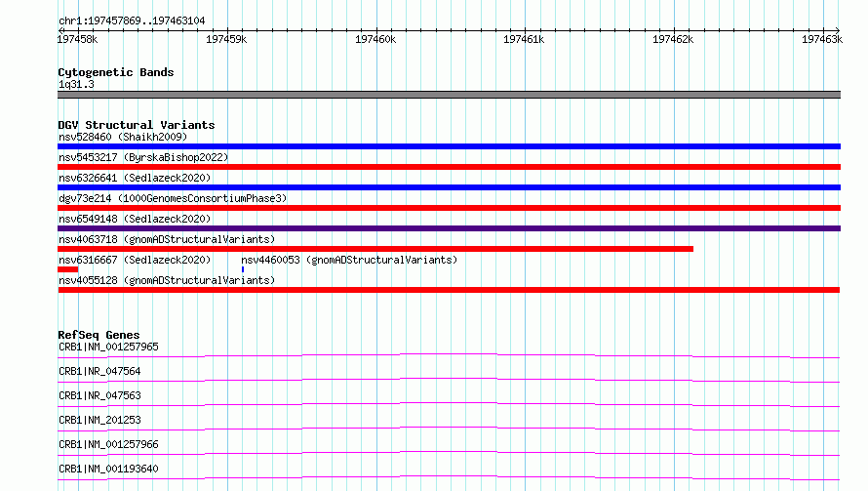Select the red bar under nsv4055128
868x491 pixels.
pyautogui.click(x=449, y=290)
